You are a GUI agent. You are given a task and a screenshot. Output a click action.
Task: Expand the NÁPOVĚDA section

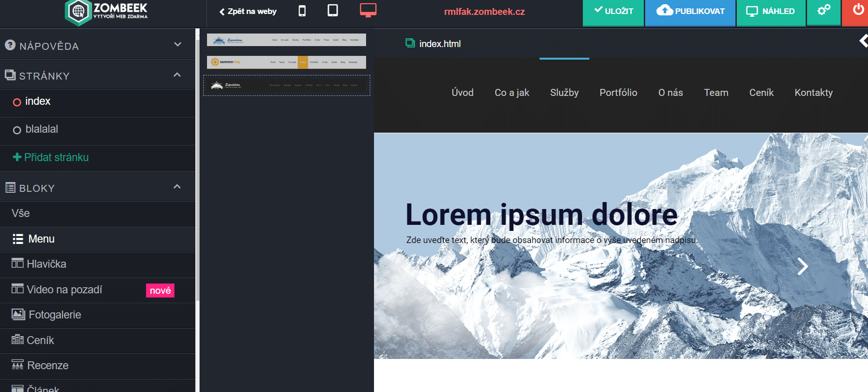(98, 45)
